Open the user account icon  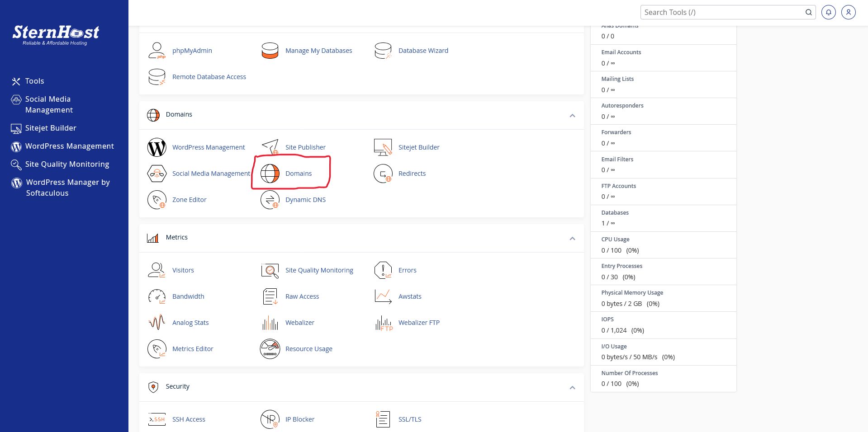[848, 12]
